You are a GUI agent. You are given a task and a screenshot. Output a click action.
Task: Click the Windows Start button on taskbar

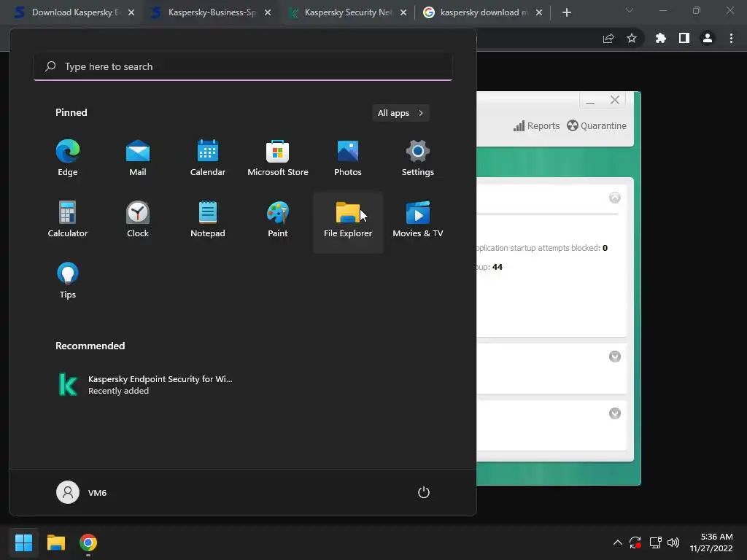pos(23,542)
